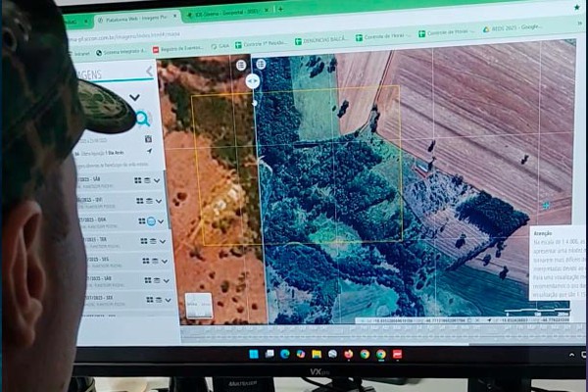
Task: Switch to Plataforma Web Imagens tab
Action: [x=136, y=19]
